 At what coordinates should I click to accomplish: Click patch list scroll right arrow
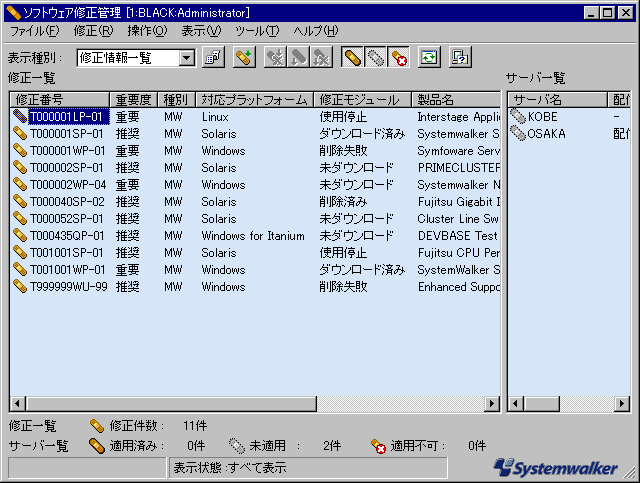492,404
